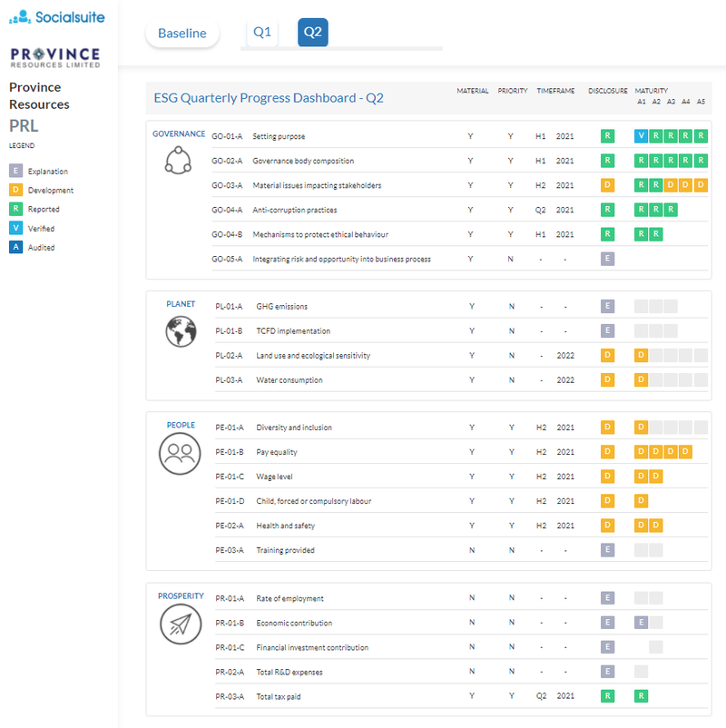
Task: Click the MATURITY column header
Action: 652,91
